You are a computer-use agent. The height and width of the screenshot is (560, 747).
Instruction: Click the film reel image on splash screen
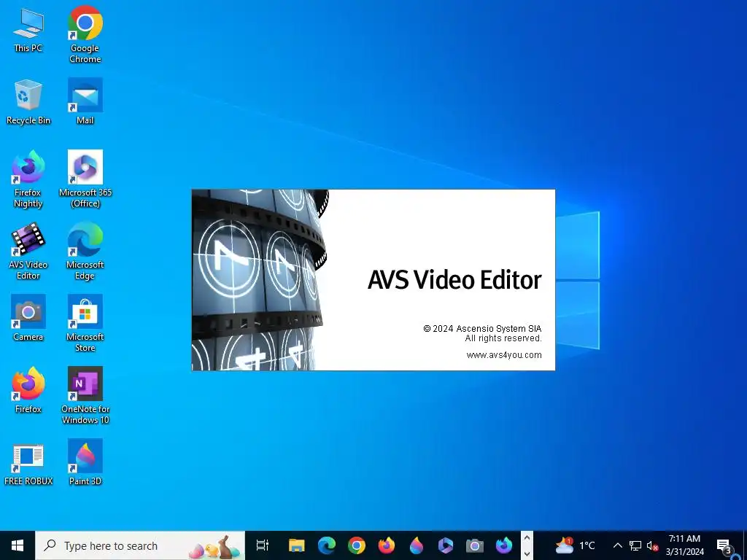260,279
